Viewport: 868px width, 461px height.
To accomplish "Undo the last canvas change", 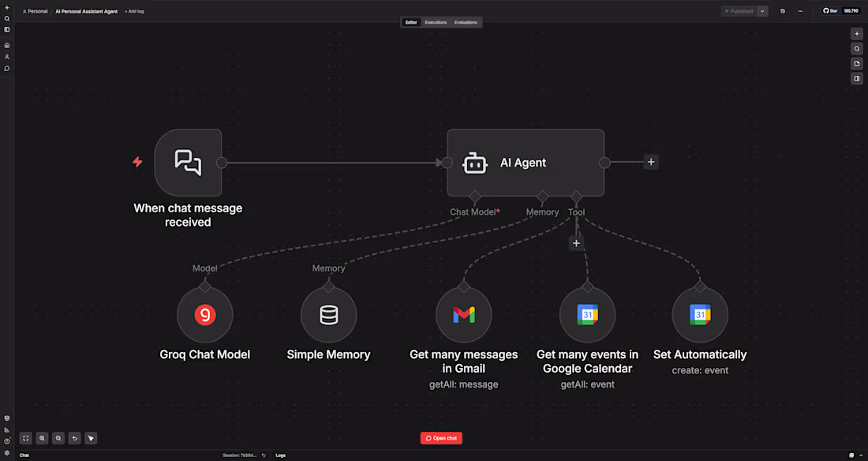I will [x=74, y=438].
